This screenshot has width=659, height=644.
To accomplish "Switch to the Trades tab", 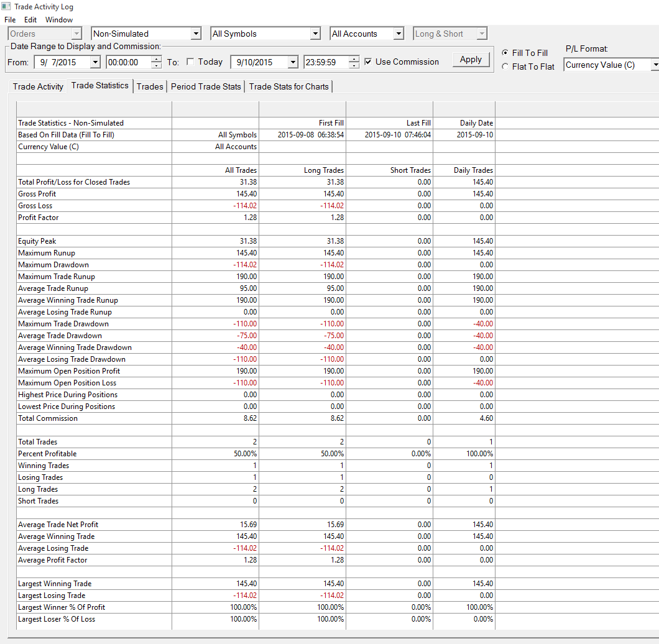I will click(x=150, y=86).
